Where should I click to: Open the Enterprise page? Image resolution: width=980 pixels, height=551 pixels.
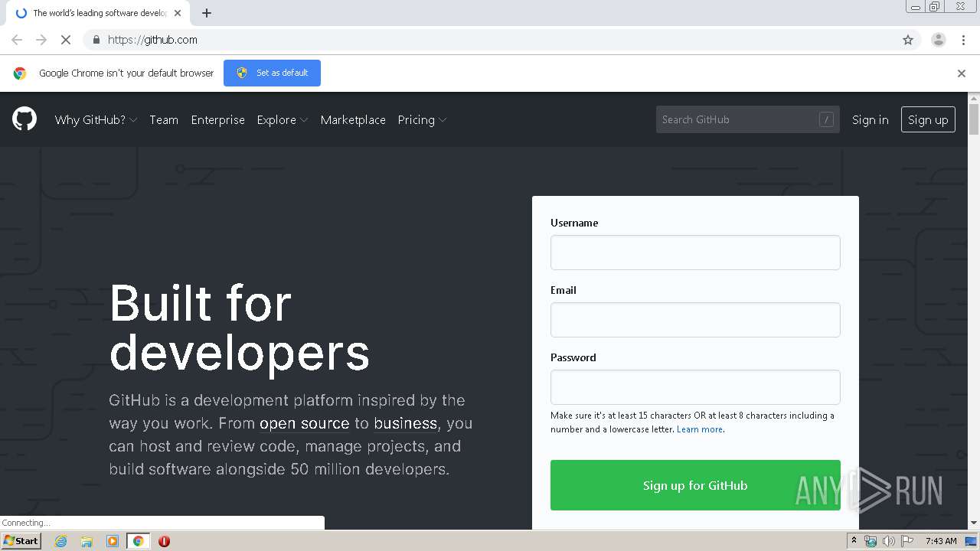(218, 120)
